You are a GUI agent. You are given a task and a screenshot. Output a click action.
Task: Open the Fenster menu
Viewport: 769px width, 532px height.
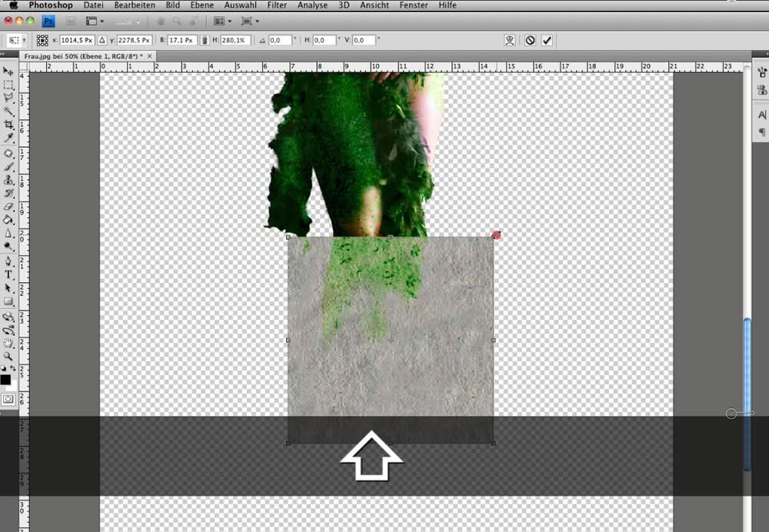tap(414, 5)
